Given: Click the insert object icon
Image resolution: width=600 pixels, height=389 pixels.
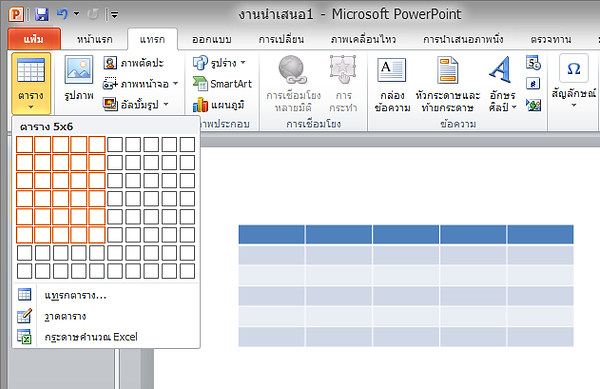Looking at the screenshot, I should (533, 104).
